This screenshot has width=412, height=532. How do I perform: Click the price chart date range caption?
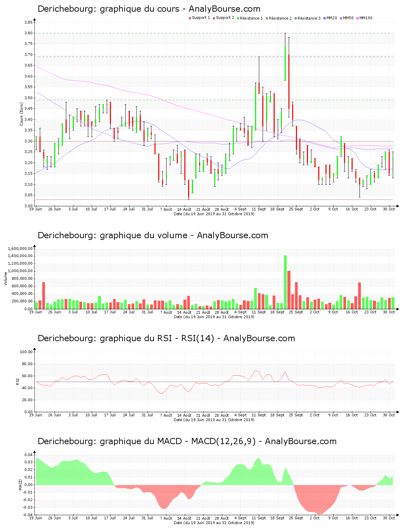[x=214, y=214]
